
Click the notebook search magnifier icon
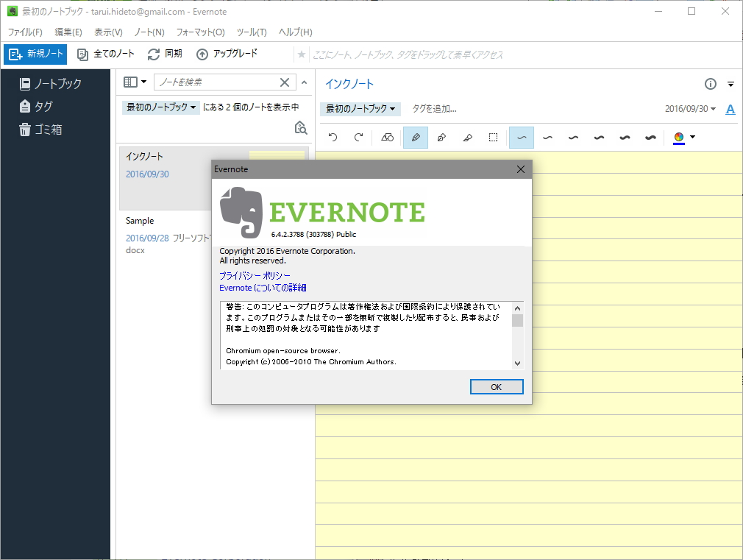[x=301, y=127]
